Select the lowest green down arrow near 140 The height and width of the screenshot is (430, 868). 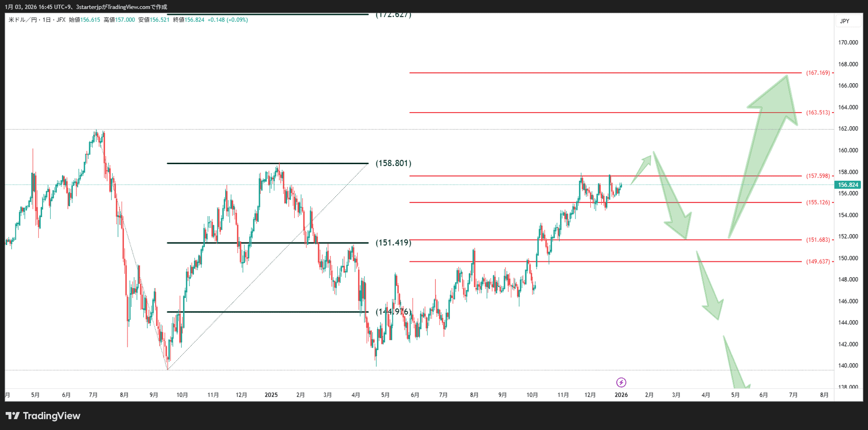coord(735,366)
